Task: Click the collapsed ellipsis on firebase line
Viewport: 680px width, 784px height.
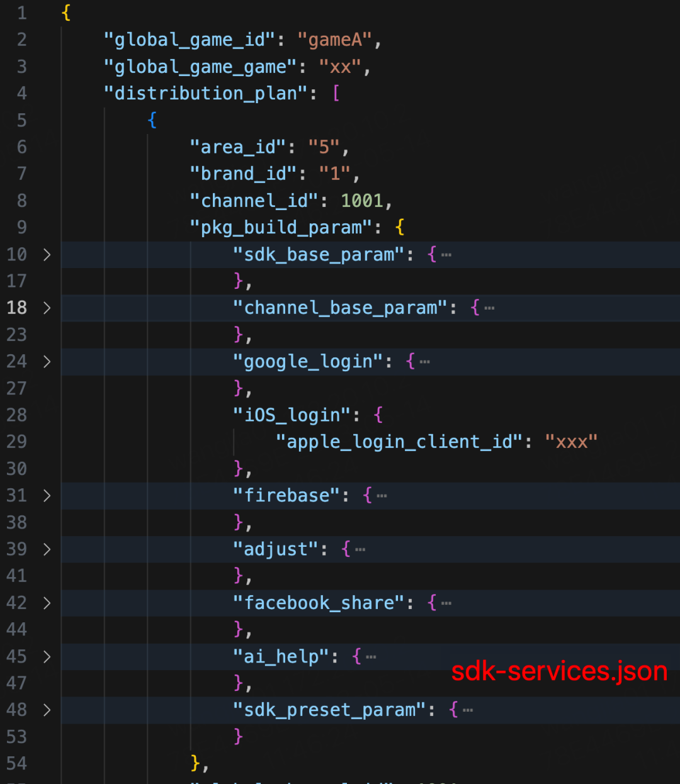Action: [x=382, y=496]
